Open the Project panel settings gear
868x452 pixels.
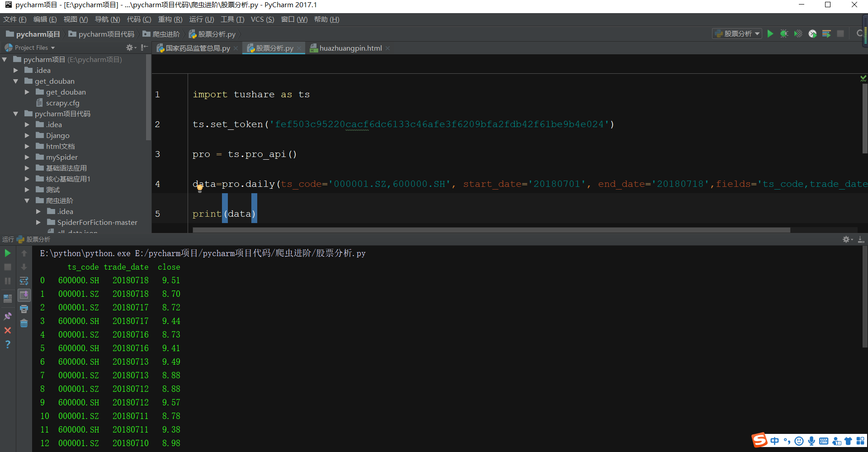pos(130,48)
